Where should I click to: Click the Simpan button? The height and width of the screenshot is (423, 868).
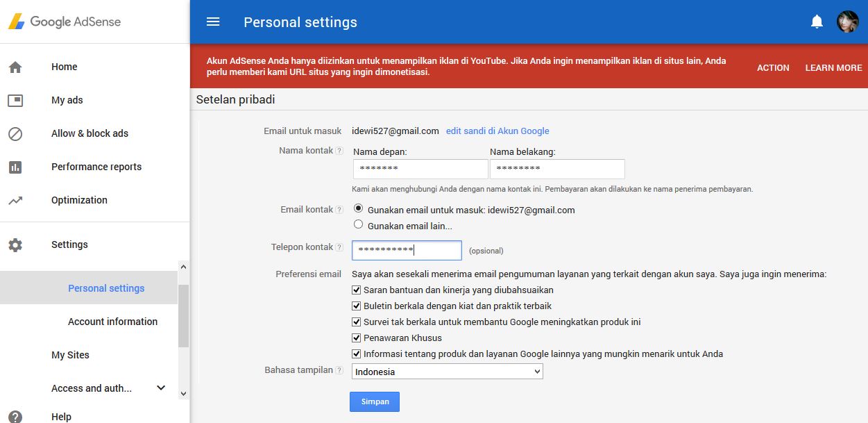375,401
